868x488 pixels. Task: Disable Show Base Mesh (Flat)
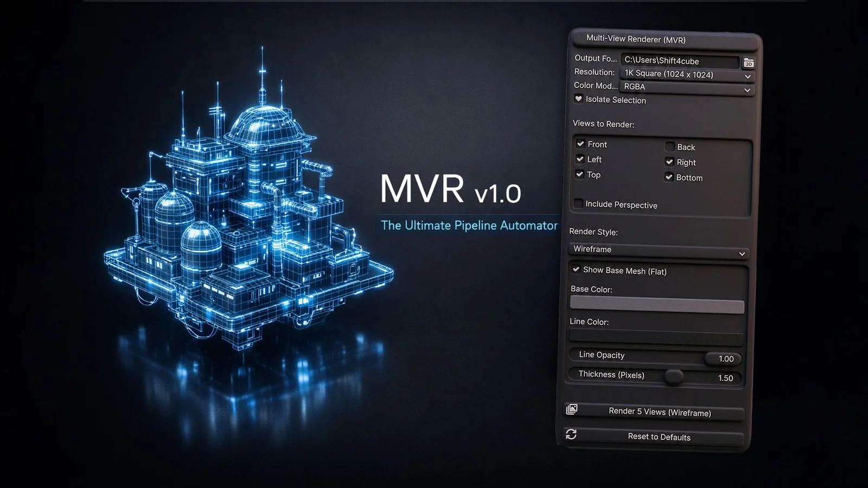click(576, 269)
